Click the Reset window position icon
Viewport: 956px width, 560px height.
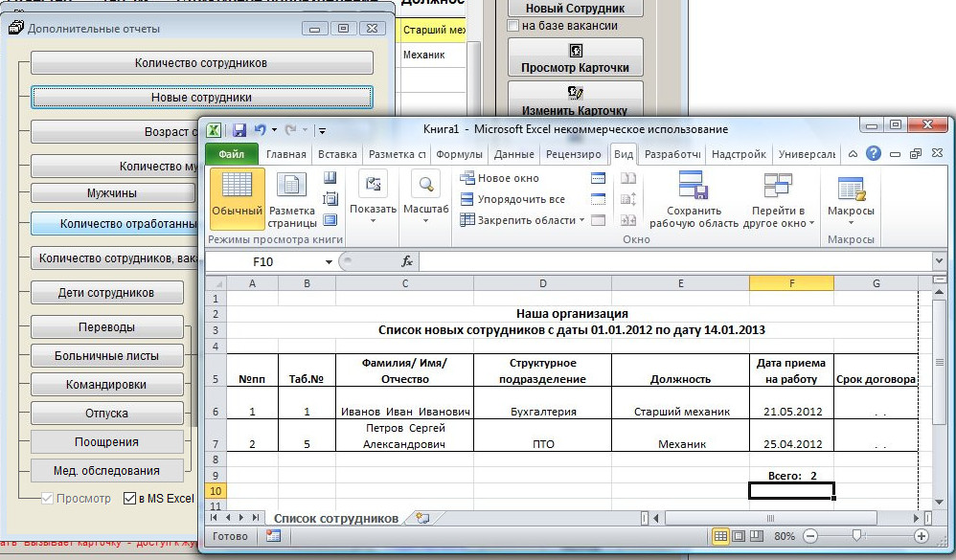[628, 220]
